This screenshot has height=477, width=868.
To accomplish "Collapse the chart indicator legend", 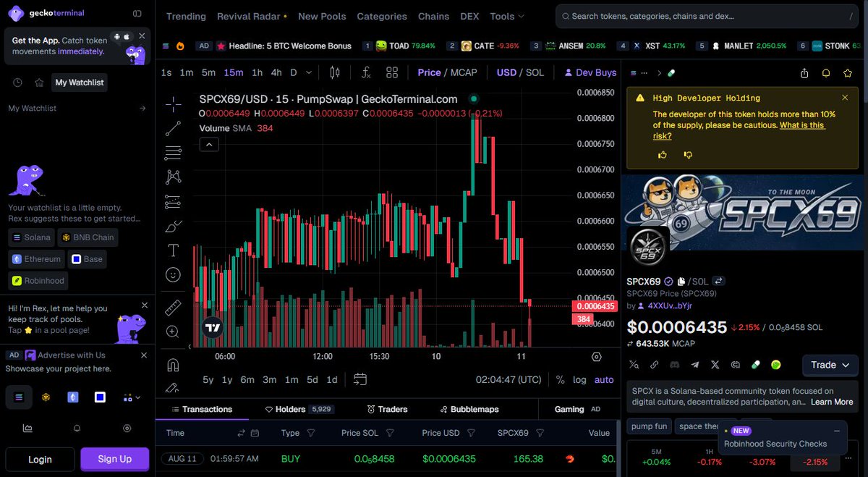I will coord(208,144).
